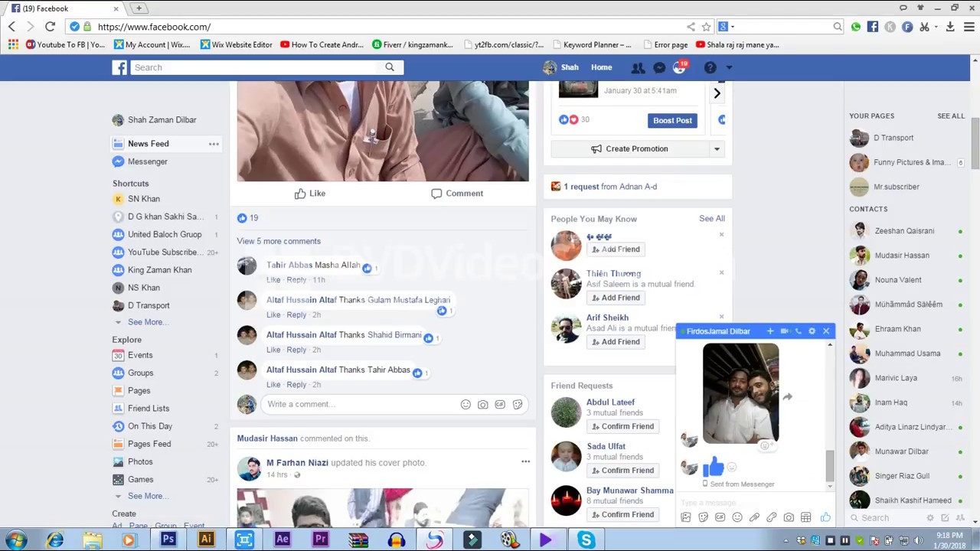Viewport: 980px width, 551px height.
Task: Open account dropdown arrow in Facebook header
Action: tap(729, 67)
